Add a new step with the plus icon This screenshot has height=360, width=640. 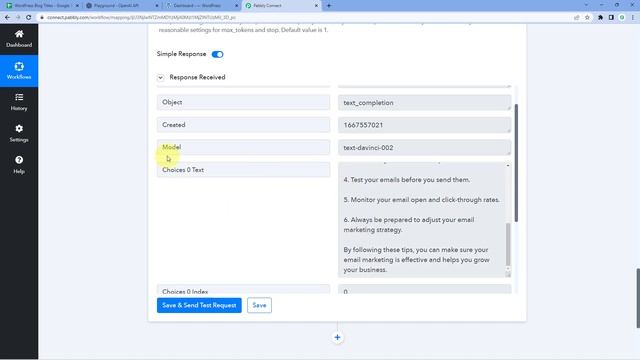(x=337, y=338)
